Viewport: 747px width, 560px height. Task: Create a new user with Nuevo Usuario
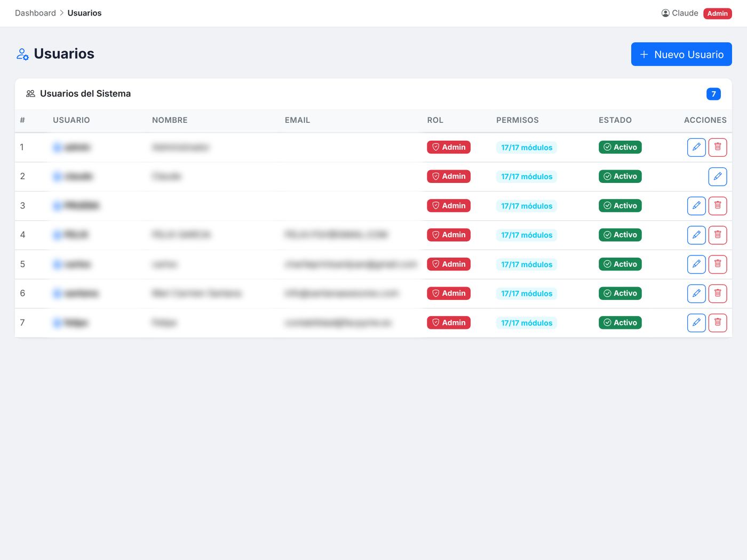click(681, 54)
